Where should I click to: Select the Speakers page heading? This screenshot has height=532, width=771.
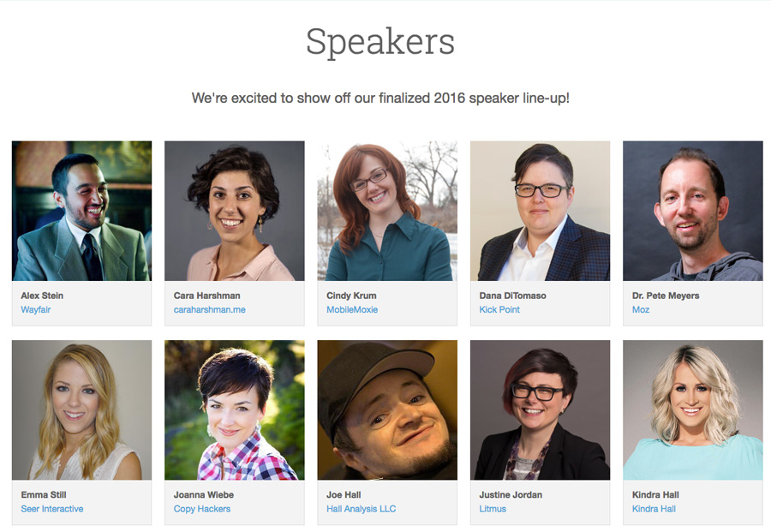[380, 42]
